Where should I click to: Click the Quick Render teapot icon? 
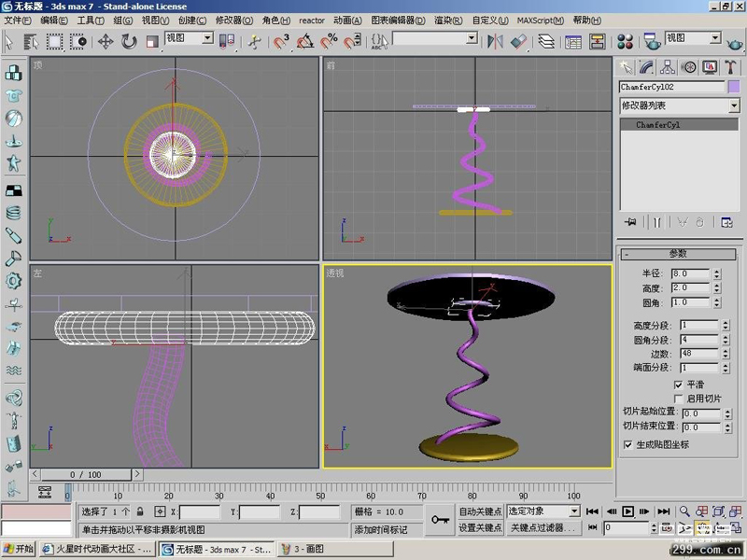[x=735, y=43]
